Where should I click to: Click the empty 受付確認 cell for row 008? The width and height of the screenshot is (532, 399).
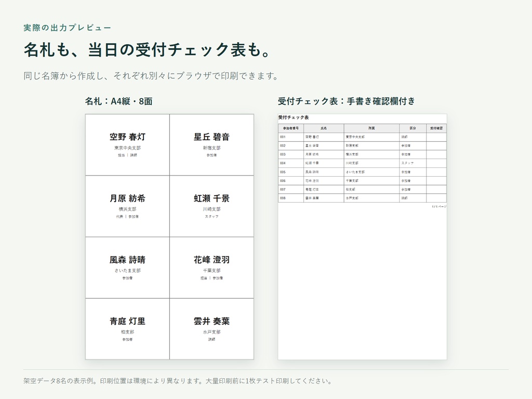coord(436,198)
